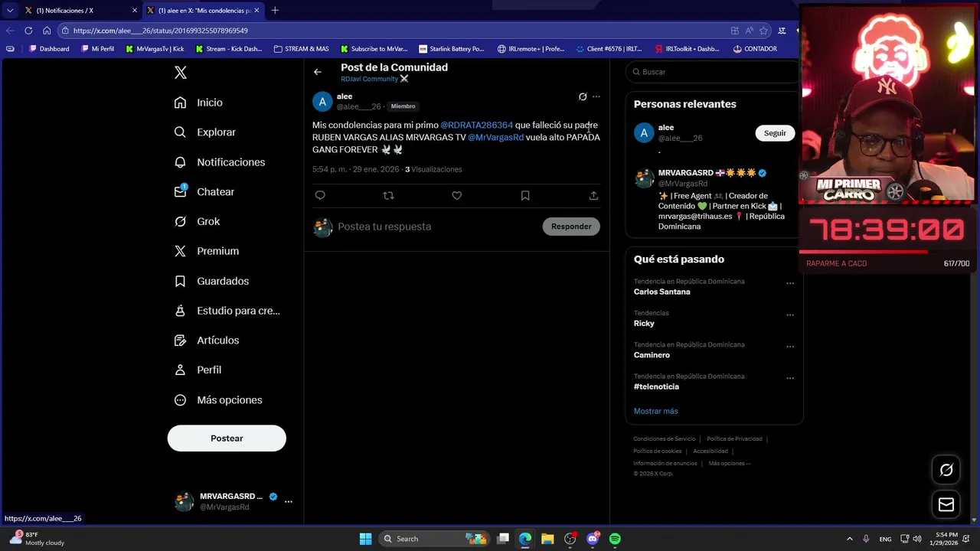The width and height of the screenshot is (980, 551).
Task: Open a new browser tab
Action: (x=275, y=11)
